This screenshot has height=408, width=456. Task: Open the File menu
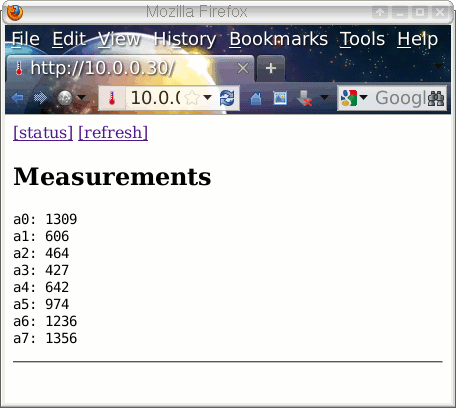pyautogui.click(x=26, y=39)
